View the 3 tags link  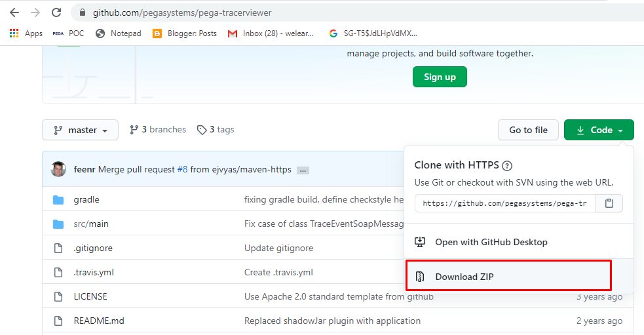(216, 130)
